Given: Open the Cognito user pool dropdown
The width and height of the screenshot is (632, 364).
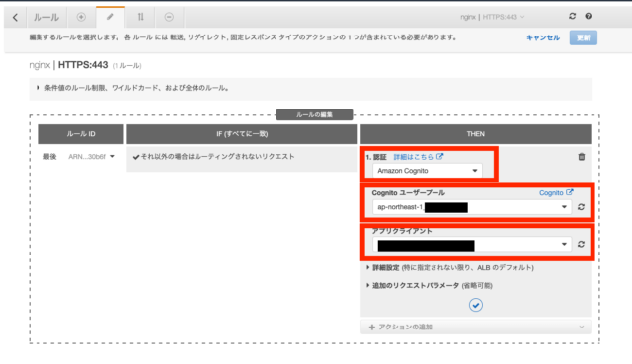Looking at the screenshot, I should click(x=472, y=207).
